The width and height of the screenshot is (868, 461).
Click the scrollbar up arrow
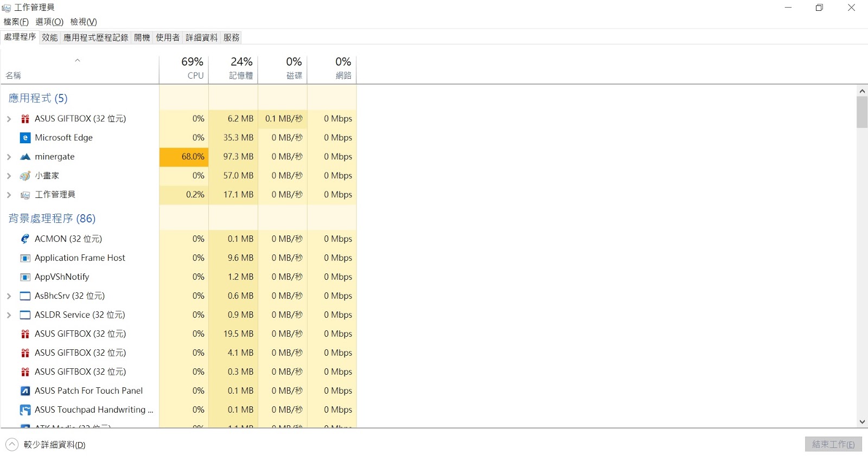point(862,91)
